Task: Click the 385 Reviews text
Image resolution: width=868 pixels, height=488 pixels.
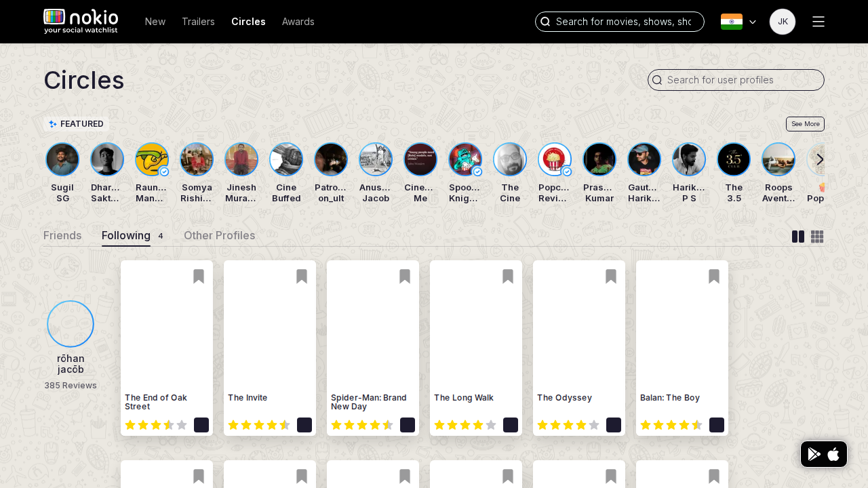Action: click(x=71, y=385)
